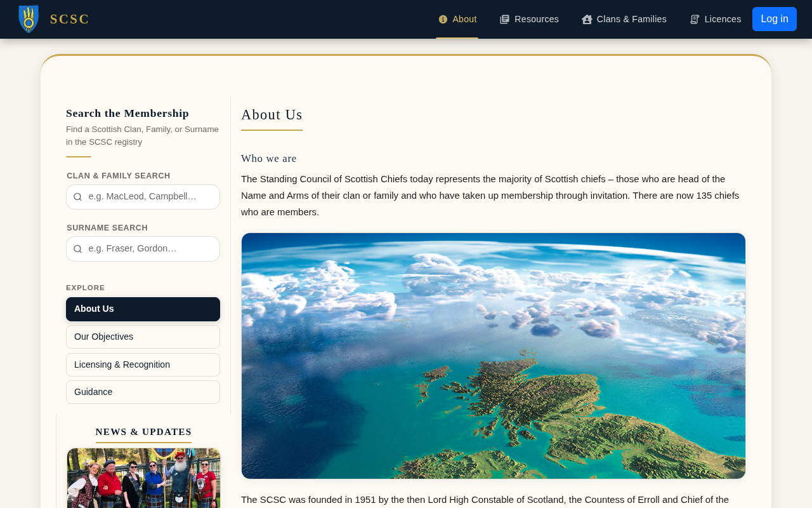Click the Log in button
The width and height of the screenshot is (812, 508).
click(775, 19)
